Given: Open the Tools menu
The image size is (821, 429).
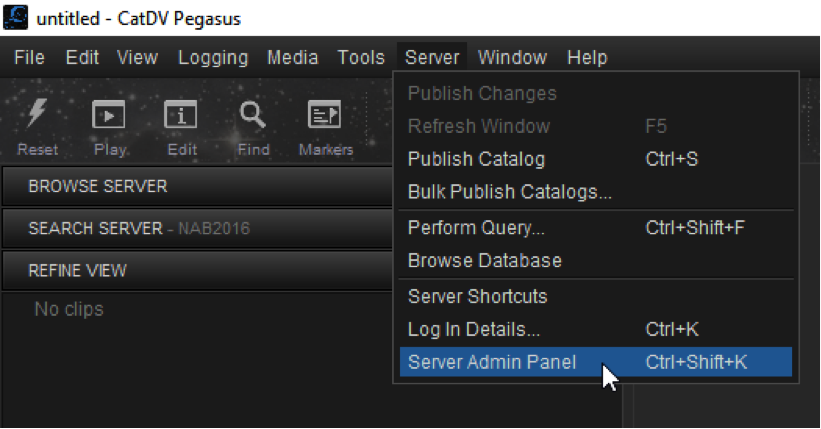Looking at the screenshot, I should [361, 57].
